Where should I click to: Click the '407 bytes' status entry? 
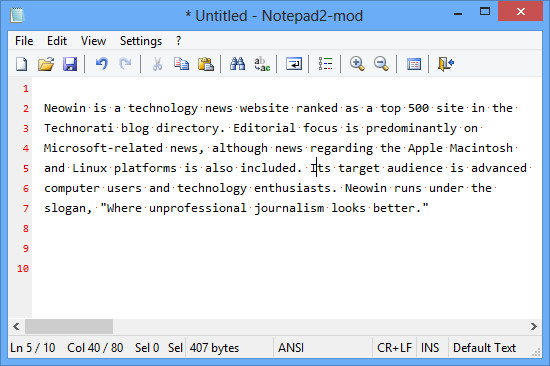click(x=214, y=348)
